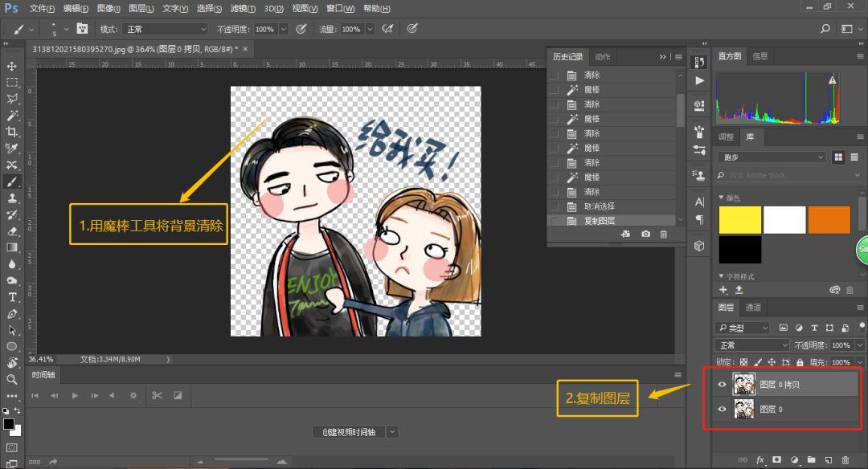The width and height of the screenshot is (868, 469).
Task: Create a new adjustment layer from the Layers panel
Action: point(794,459)
